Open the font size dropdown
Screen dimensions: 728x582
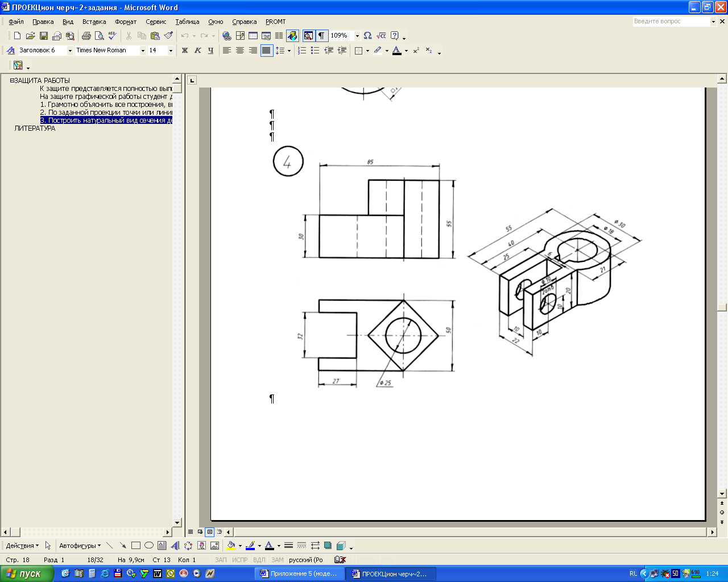point(170,51)
